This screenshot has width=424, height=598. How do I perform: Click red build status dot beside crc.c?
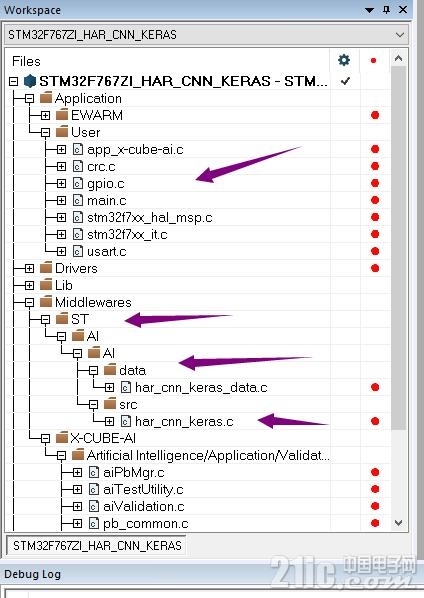tap(375, 166)
